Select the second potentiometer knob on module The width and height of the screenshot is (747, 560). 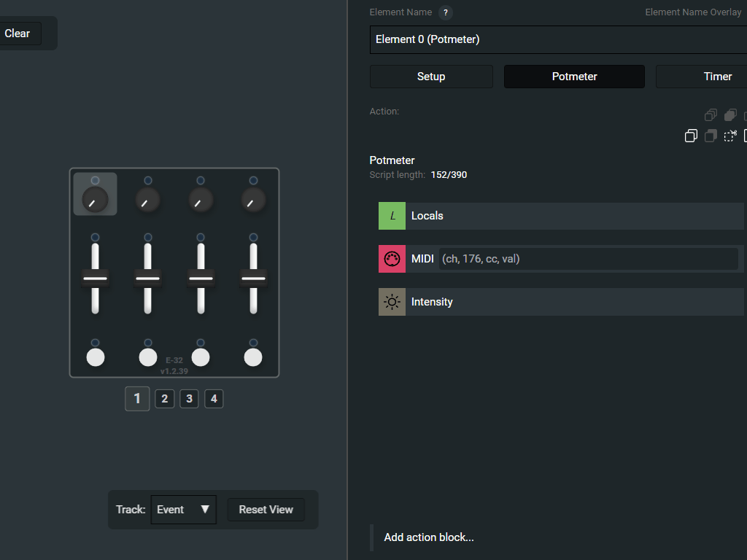pos(148,199)
